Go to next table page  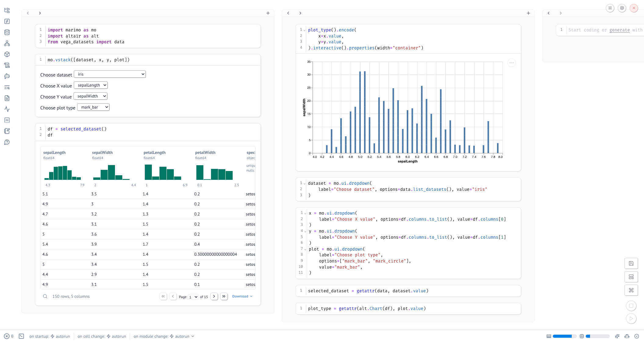tap(214, 296)
